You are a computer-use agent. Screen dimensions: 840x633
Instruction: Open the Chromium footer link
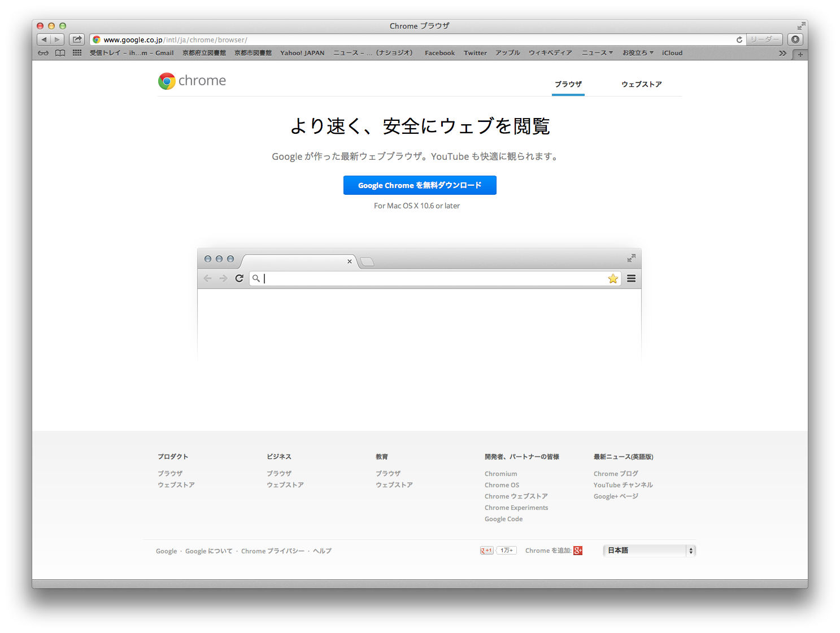(x=500, y=474)
